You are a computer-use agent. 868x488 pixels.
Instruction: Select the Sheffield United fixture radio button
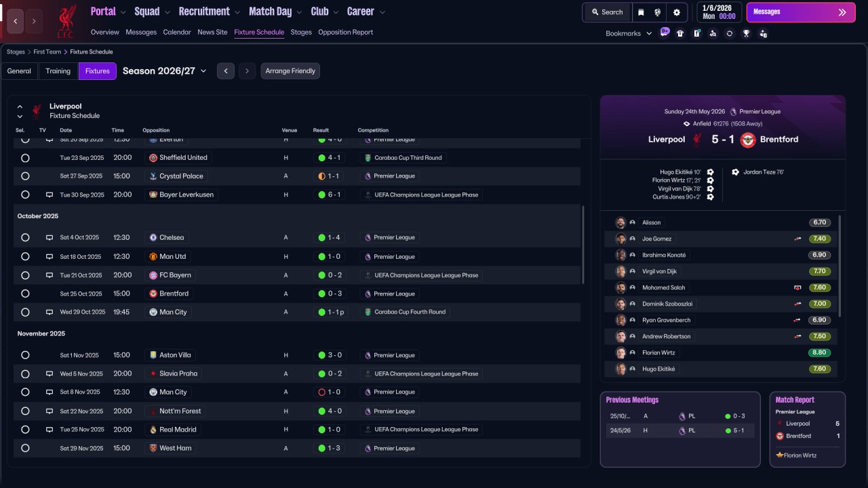[25, 158]
